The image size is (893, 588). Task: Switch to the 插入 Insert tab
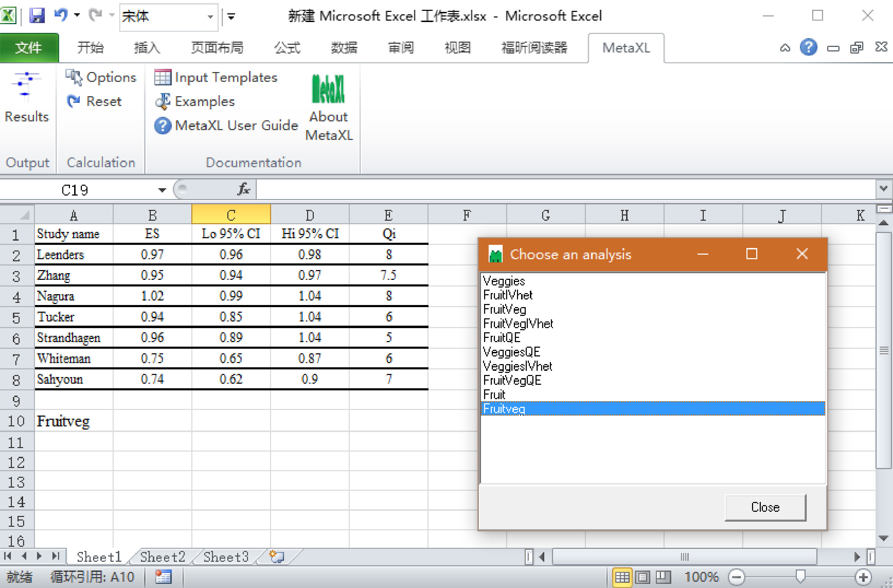(147, 48)
